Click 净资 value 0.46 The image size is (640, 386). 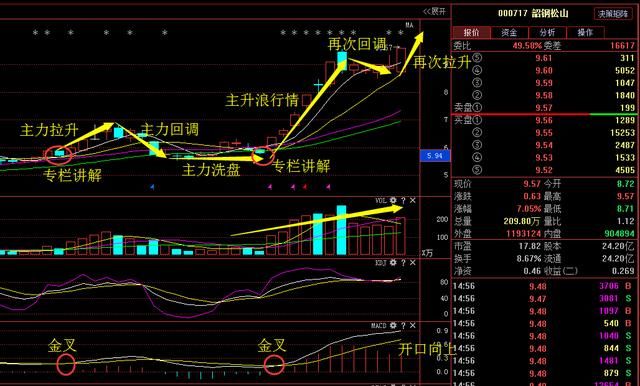point(532,271)
